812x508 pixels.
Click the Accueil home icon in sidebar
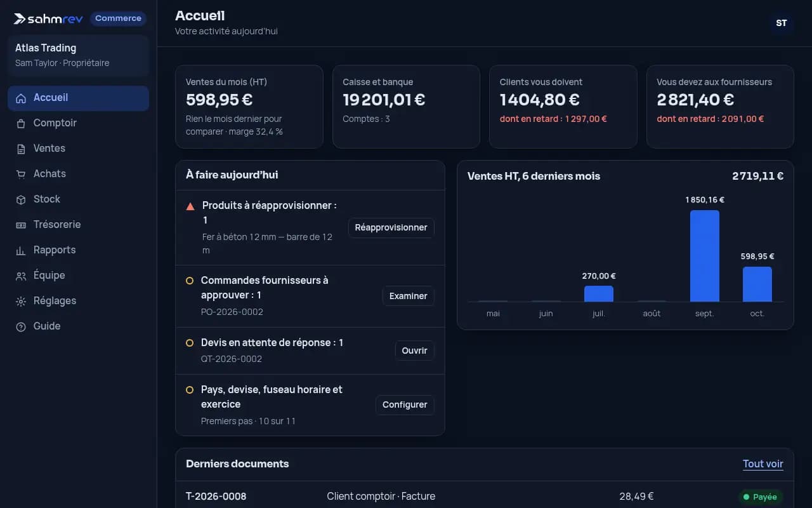[x=21, y=98]
